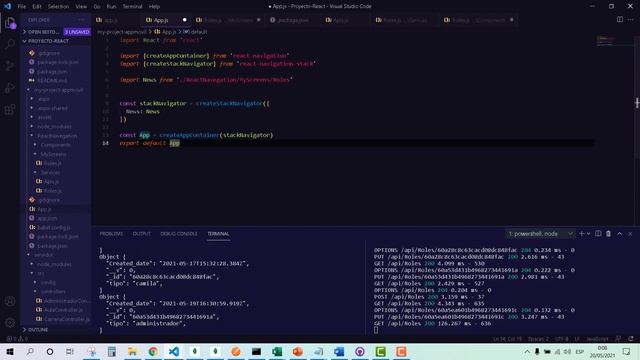Click the Split Editor icon
Viewport: 640px width, 360px height.
pos(620,20)
